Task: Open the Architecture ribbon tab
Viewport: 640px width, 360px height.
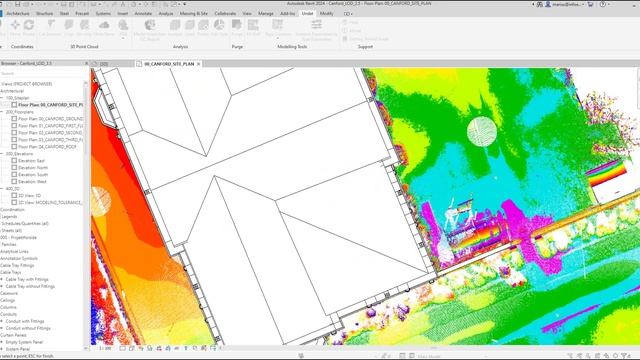Action: click(18, 13)
